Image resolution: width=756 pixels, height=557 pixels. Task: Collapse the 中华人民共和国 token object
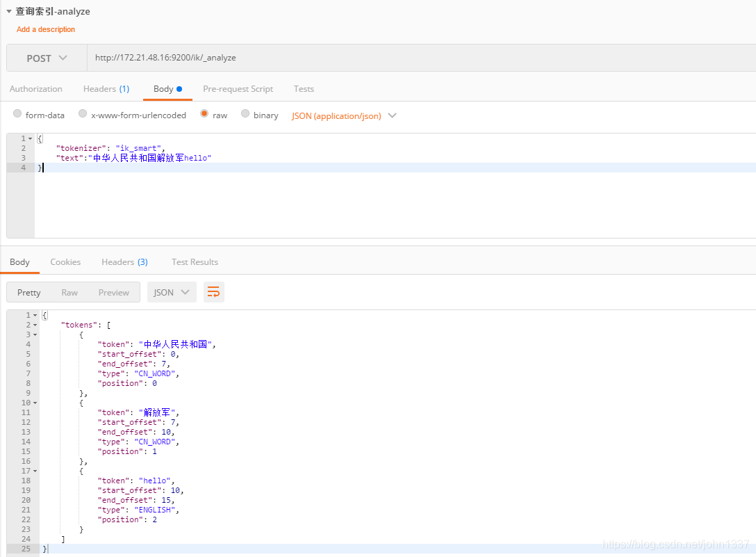click(x=33, y=334)
